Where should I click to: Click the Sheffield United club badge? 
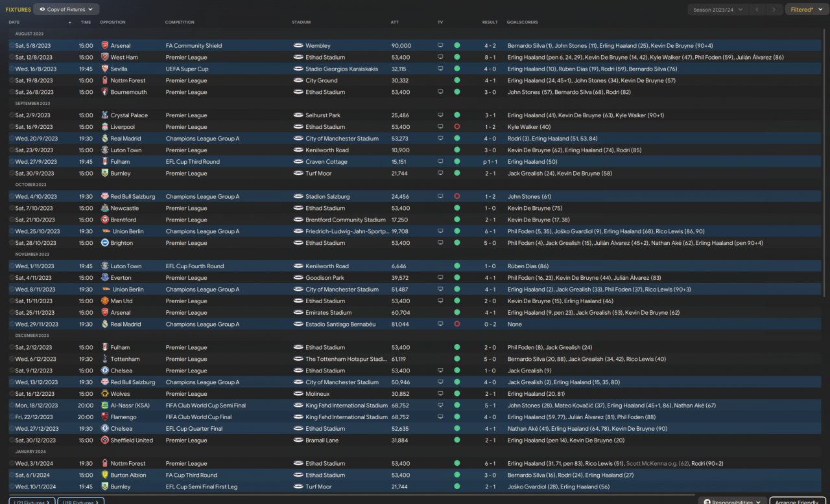pyautogui.click(x=105, y=441)
